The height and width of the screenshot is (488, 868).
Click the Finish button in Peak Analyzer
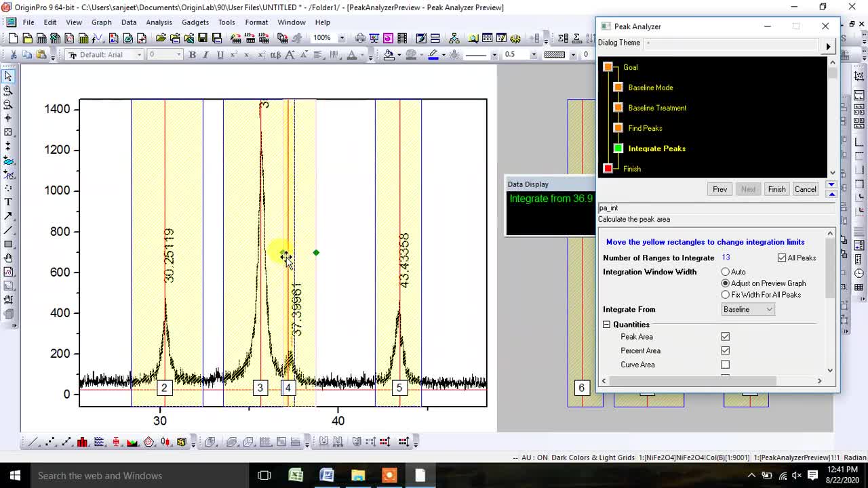776,189
